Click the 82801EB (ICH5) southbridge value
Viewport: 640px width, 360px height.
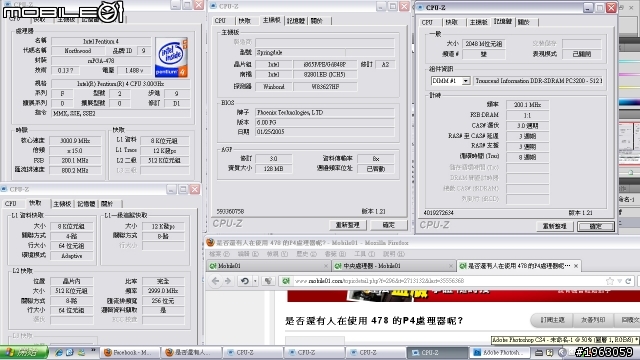(325, 75)
